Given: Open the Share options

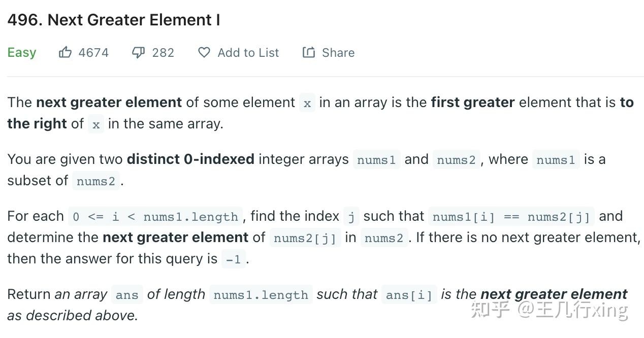Looking at the screenshot, I should coord(328,52).
